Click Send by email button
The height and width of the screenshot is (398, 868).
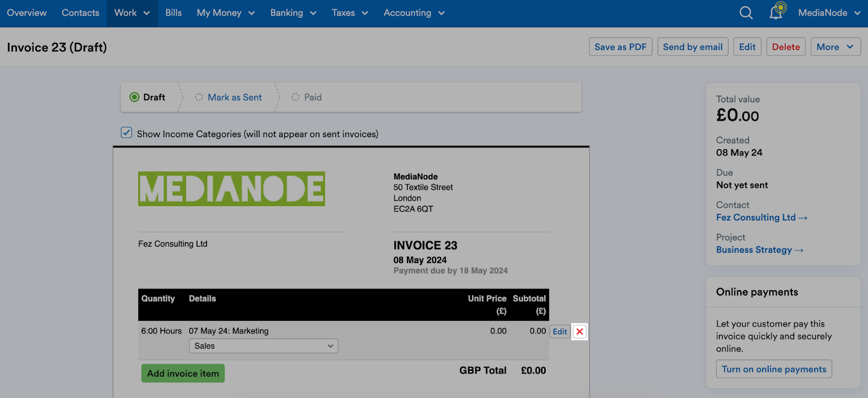pyautogui.click(x=693, y=47)
